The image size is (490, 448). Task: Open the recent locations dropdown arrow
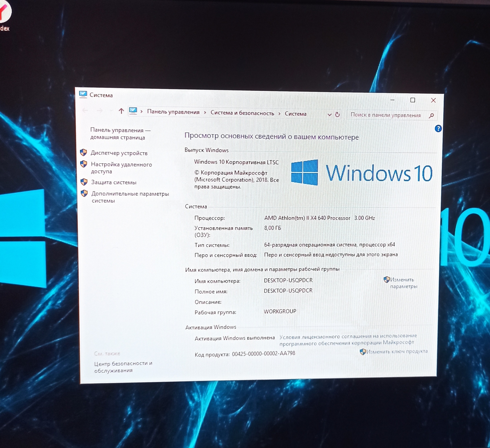click(x=111, y=111)
